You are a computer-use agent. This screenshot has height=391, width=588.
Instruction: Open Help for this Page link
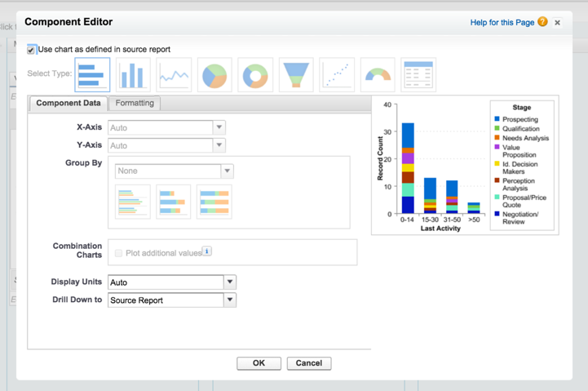tap(502, 23)
